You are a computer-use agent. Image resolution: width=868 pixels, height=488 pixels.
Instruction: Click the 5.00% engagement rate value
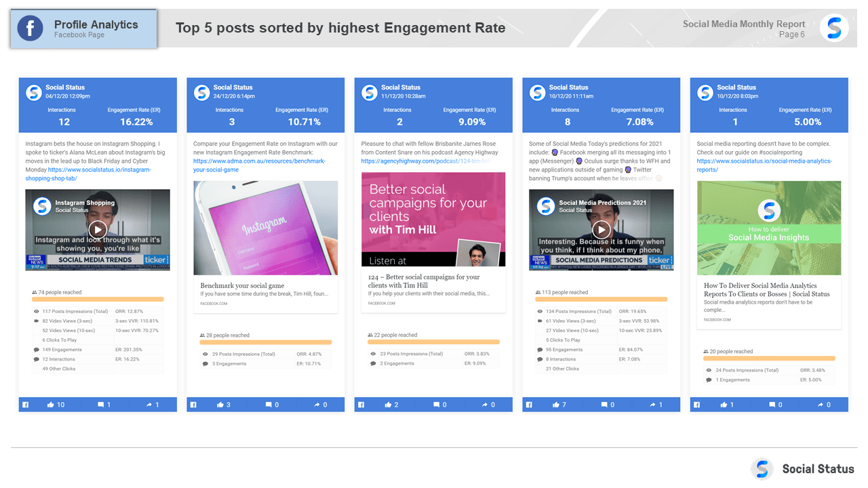pyautogui.click(x=808, y=122)
